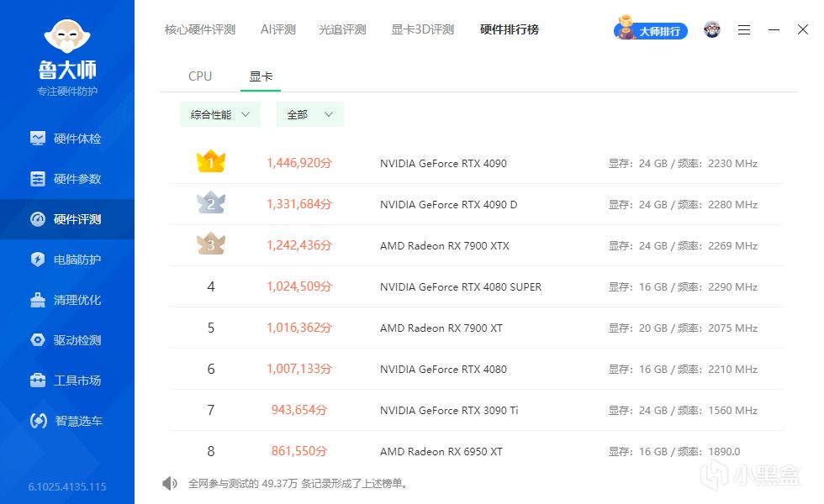Open 驱动检测 icon in sidebar

click(x=38, y=340)
